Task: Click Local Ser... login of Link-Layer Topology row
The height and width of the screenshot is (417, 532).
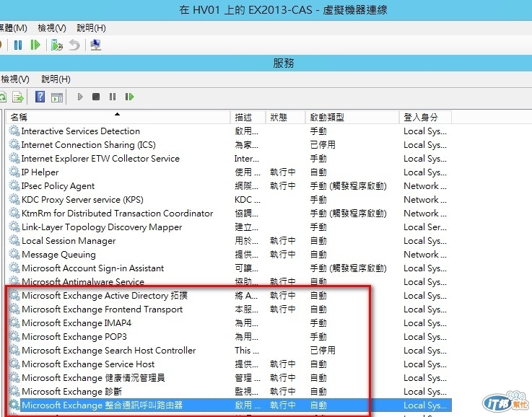Action: (x=425, y=227)
